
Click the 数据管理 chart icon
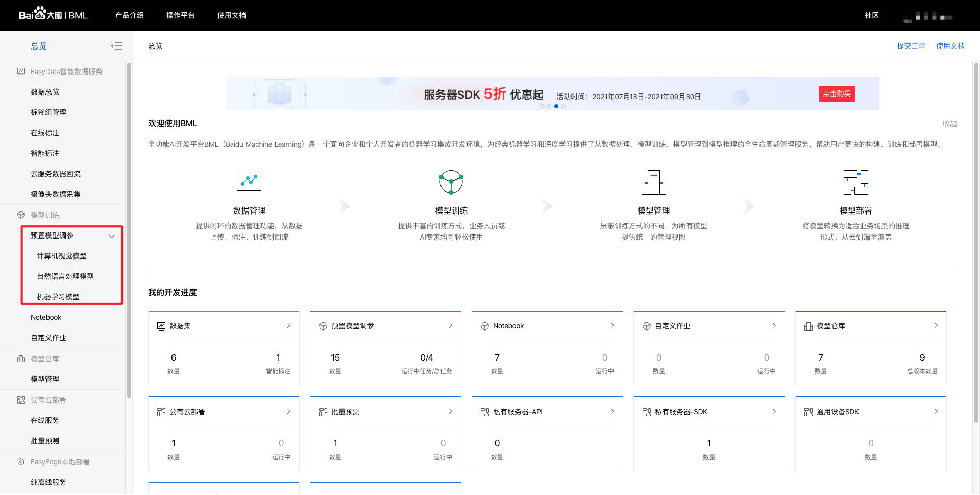(x=249, y=182)
